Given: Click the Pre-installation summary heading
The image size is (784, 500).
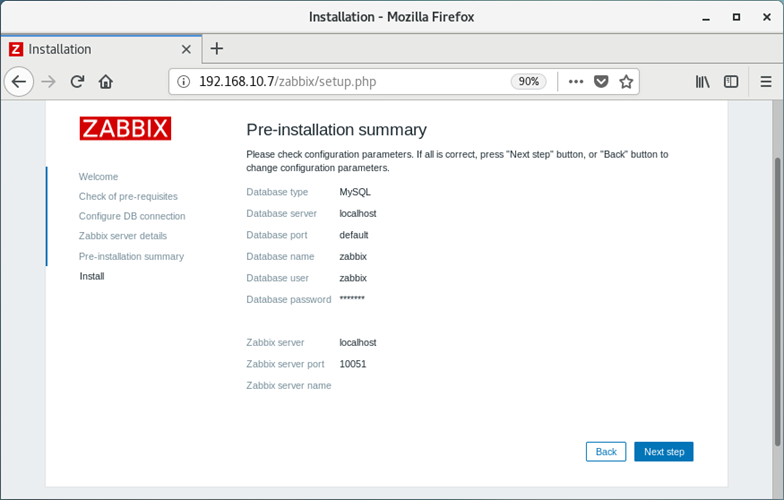Looking at the screenshot, I should pyautogui.click(x=336, y=130).
